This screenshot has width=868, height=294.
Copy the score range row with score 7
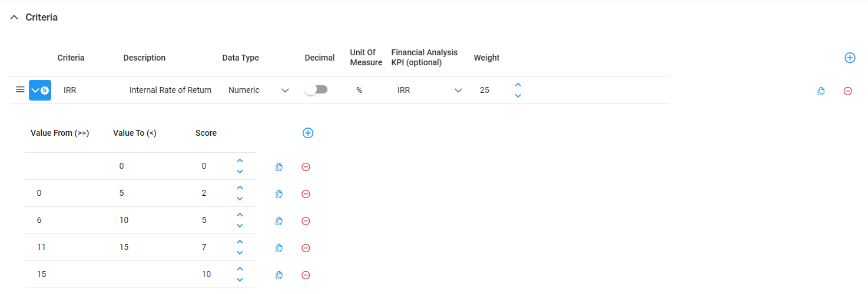coord(279,248)
